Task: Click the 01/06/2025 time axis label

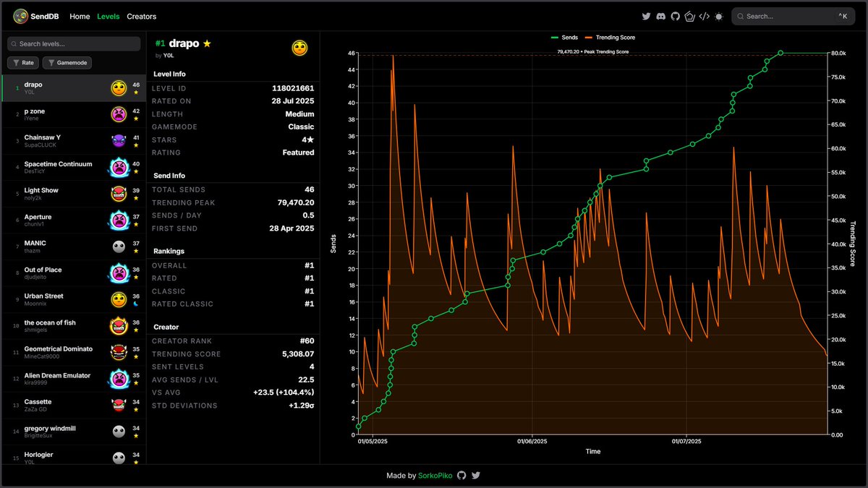Action: tap(532, 441)
